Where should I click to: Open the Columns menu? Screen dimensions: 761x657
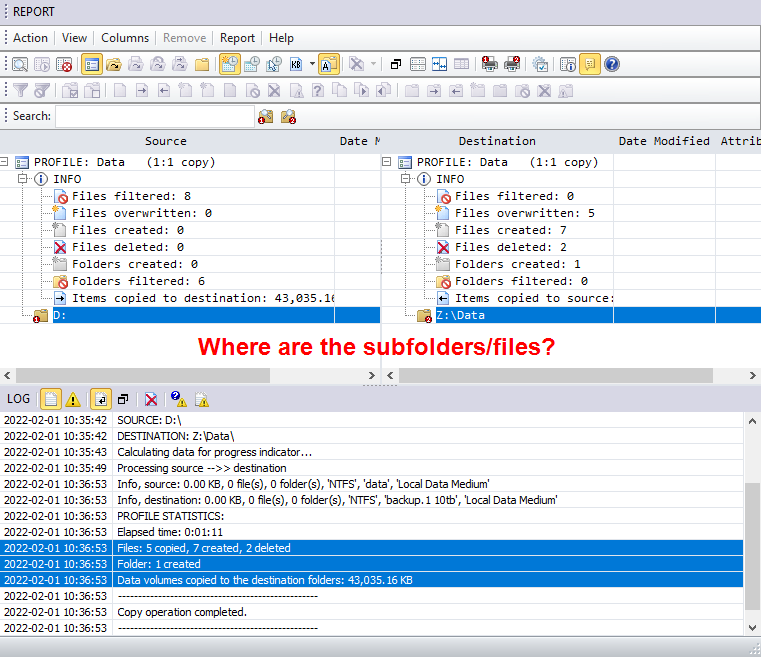[125, 38]
